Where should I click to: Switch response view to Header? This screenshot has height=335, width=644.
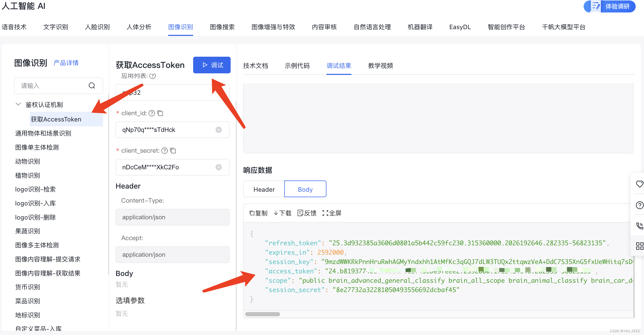tap(264, 189)
